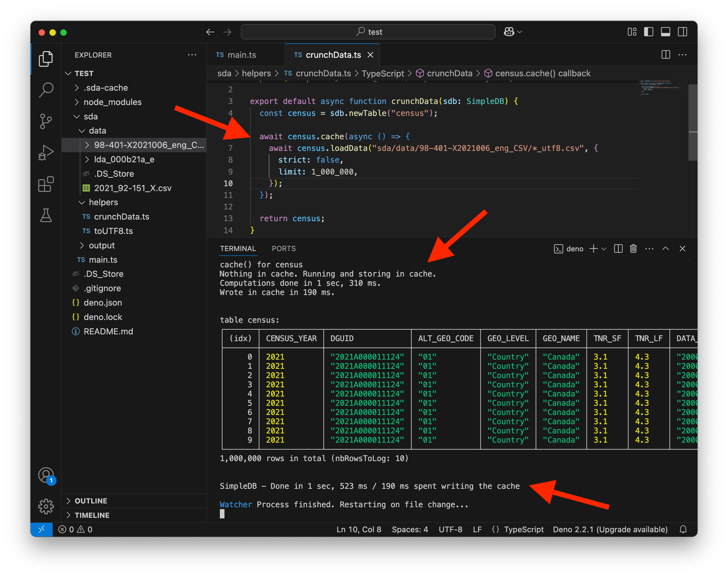
Task: Click the test search command box
Action: click(x=368, y=32)
